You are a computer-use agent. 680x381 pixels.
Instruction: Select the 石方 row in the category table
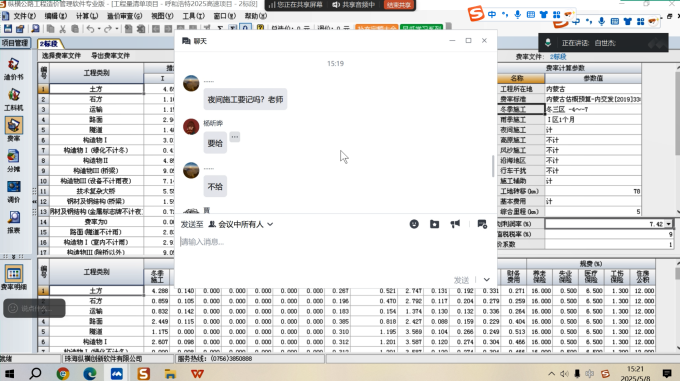[x=96, y=99]
